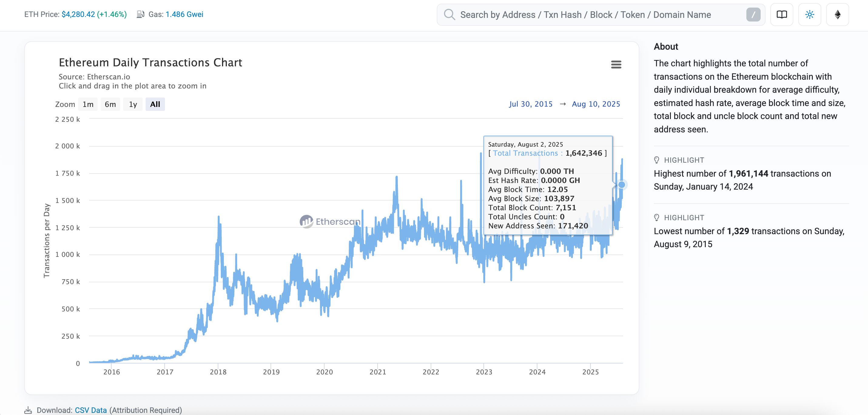Open the Ethereum network selector dropdown
This screenshot has width=868, height=415.
pyautogui.click(x=838, y=15)
